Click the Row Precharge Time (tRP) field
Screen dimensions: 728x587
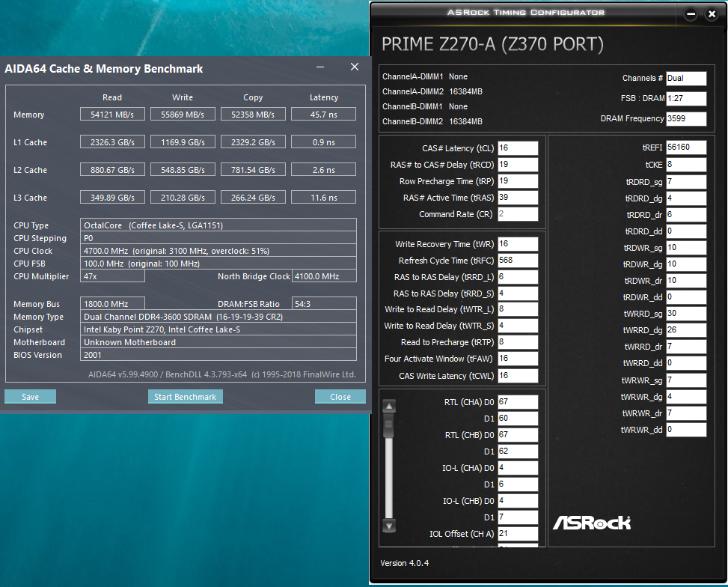518,180
